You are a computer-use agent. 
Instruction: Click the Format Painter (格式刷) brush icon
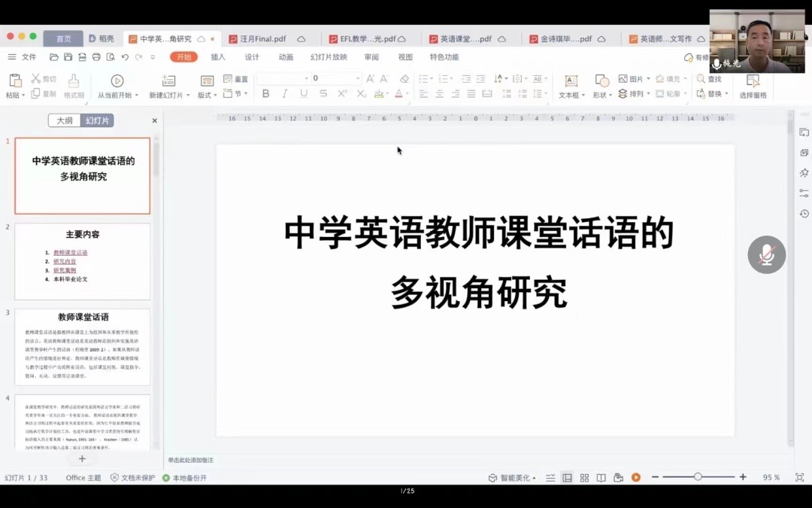73,81
